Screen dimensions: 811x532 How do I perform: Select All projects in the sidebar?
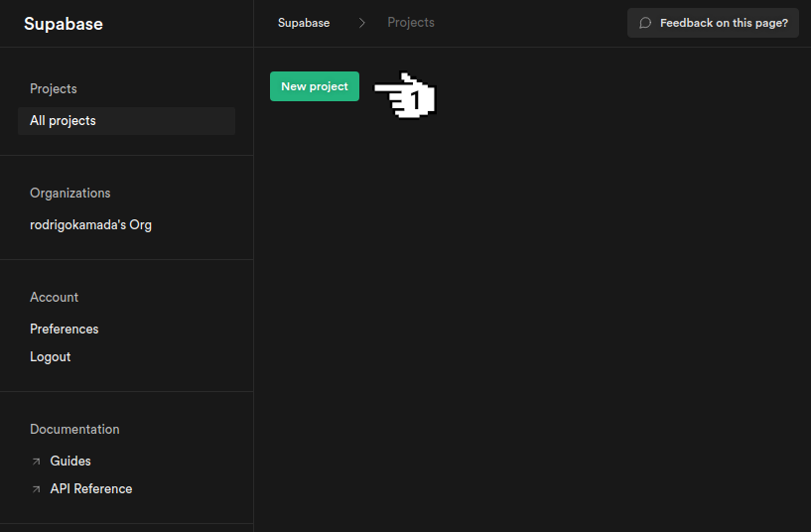click(x=126, y=120)
